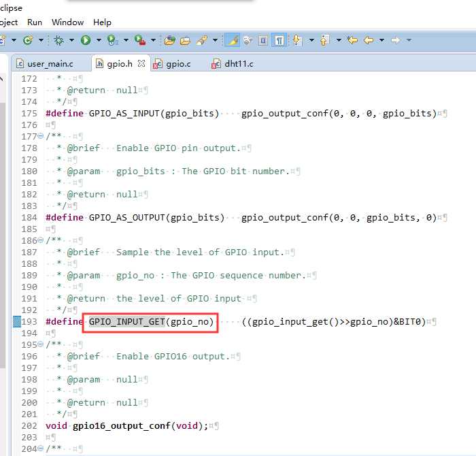476x456 pixels.
Task: Click gpio16_output_conf on line 202
Action: click(122, 425)
